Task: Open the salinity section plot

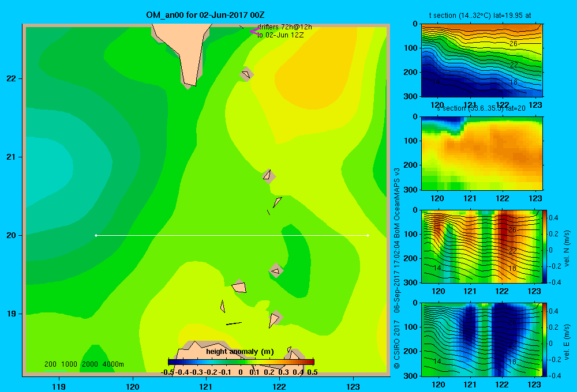Action: click(482, 153)
